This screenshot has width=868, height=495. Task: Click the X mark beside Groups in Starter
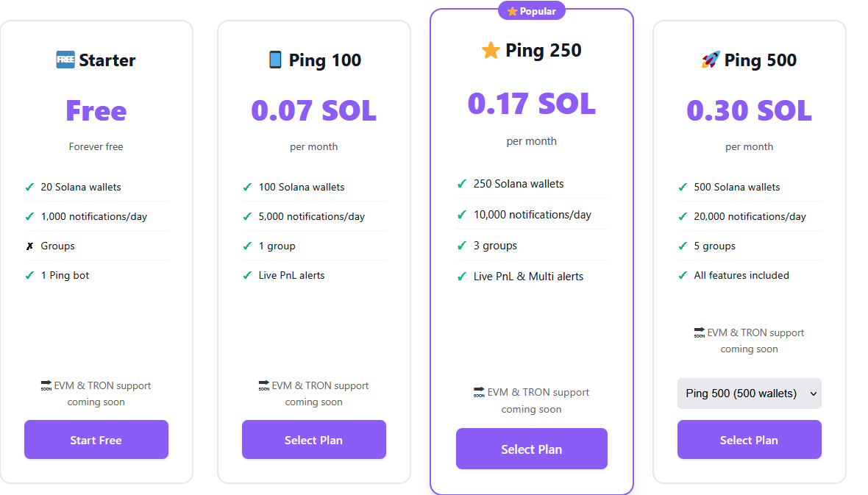(x=29, y=246)
